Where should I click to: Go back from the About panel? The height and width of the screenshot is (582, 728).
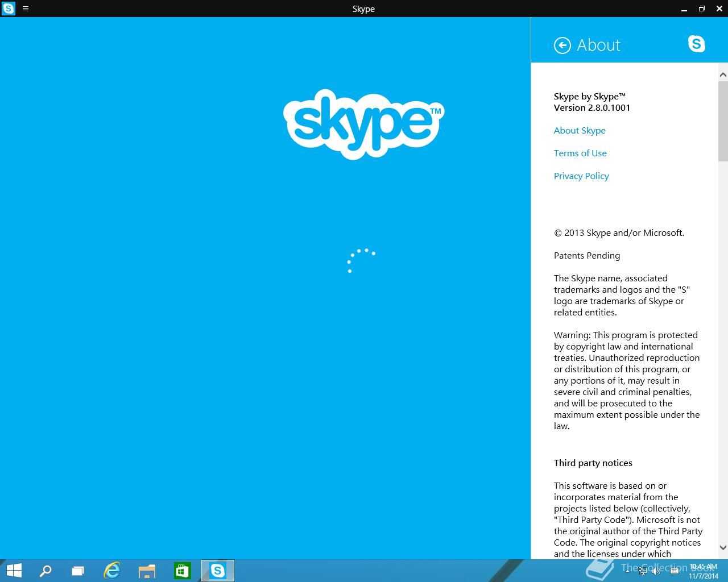click(x=562, y=45)
